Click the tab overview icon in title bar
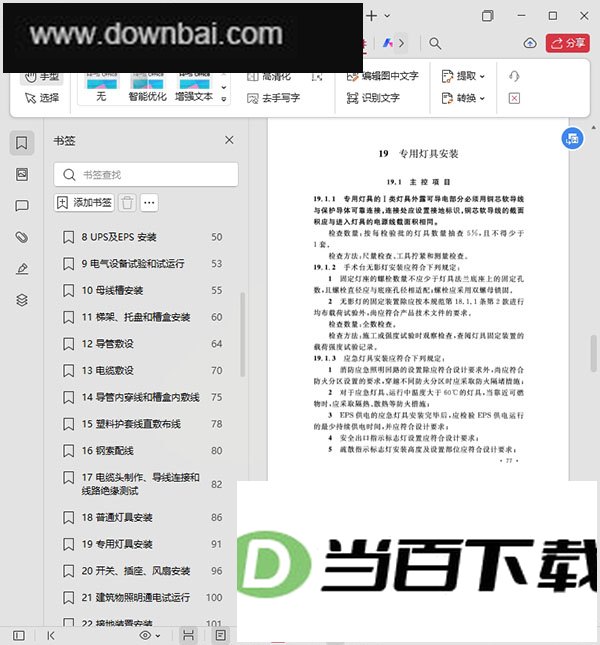 pos(488,16)
